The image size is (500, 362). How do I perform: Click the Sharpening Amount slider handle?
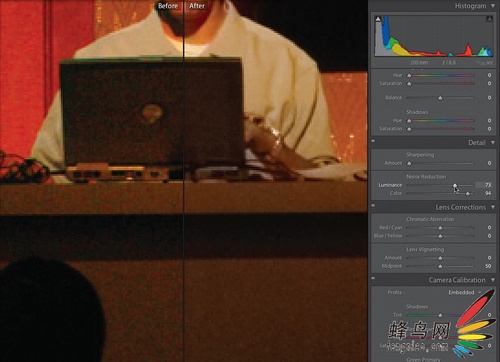409,163
